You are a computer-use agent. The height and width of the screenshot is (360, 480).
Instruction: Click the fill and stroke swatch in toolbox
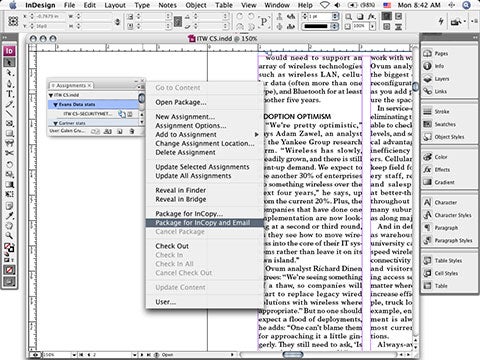coord(9,247)
